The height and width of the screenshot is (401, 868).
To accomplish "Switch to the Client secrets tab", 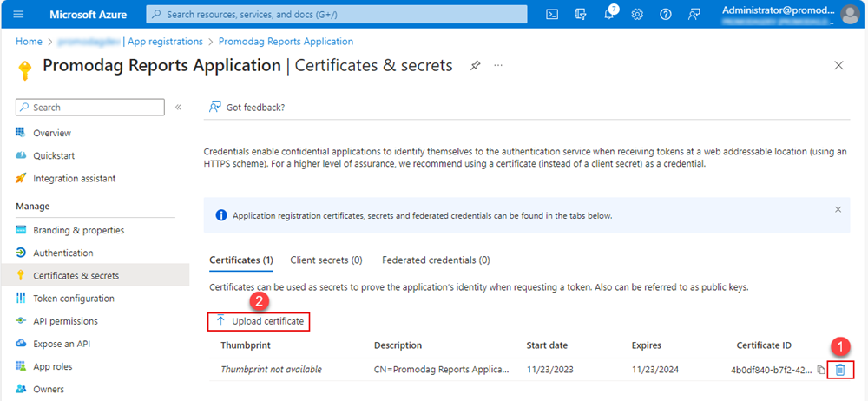I will (x=325, y=260).
